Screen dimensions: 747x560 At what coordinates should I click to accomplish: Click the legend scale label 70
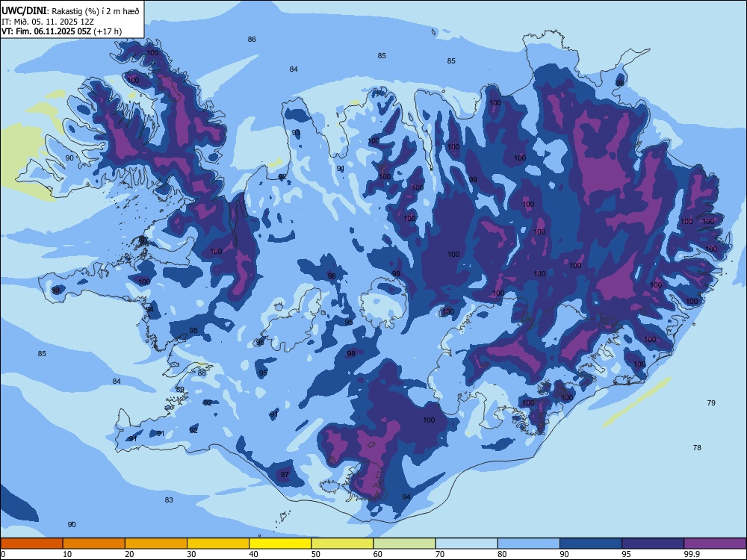(440, 554)
